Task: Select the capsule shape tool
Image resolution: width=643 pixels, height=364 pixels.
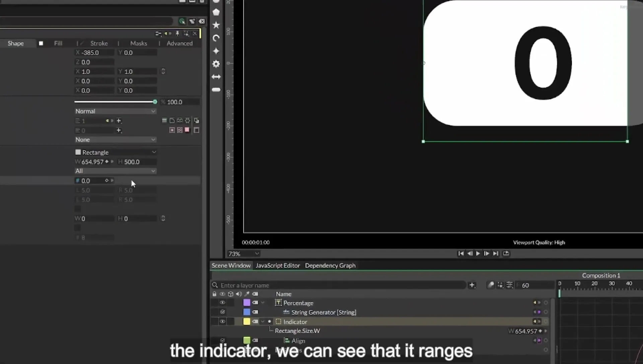Action: tap(216, 90)
